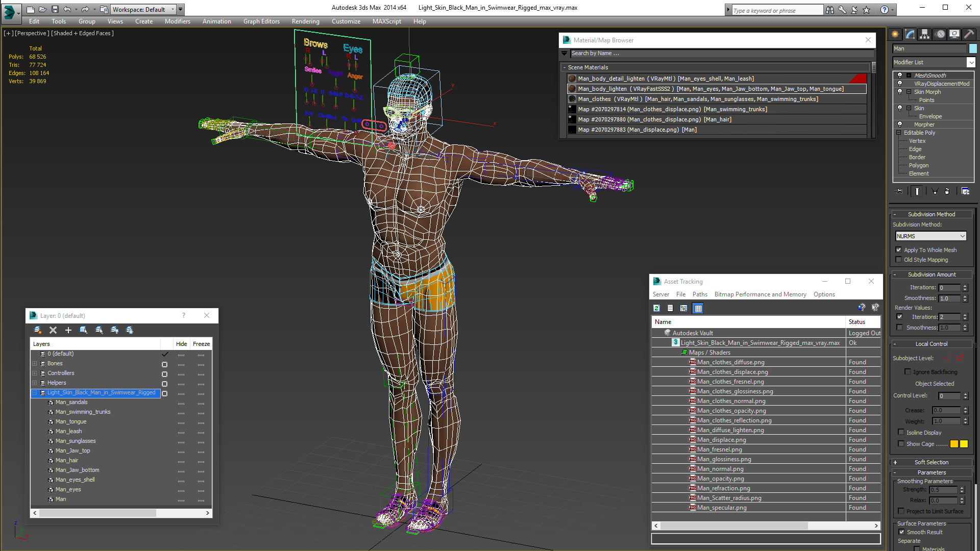Click the search binoculars icon in title bar
Image resolution: width=980 pixels, height=551 pixels.
(830, 10)
